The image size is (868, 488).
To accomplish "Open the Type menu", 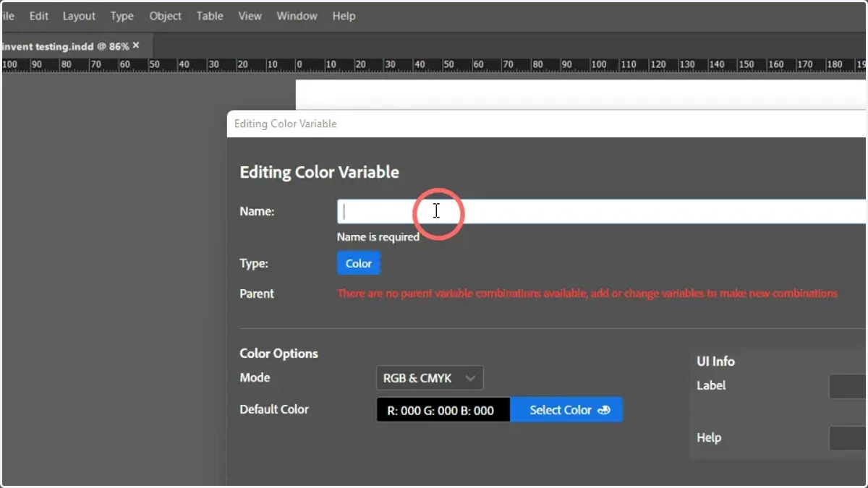I will point(122,16).
